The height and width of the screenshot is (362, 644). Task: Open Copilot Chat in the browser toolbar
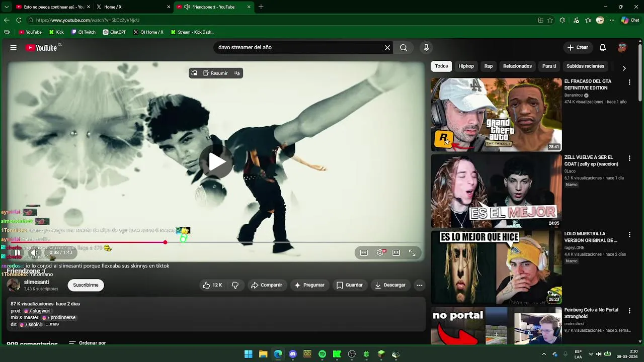pos(630,20)
